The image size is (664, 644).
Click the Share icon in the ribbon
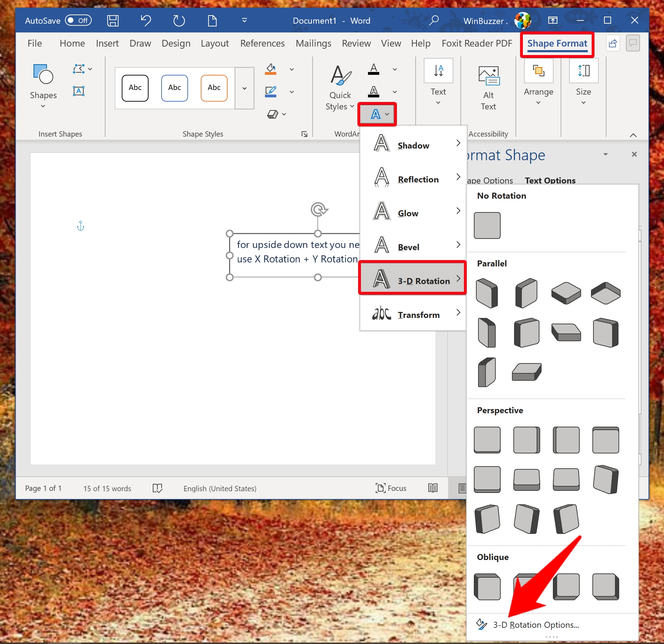pyautogui.click(x=613, y=43)
